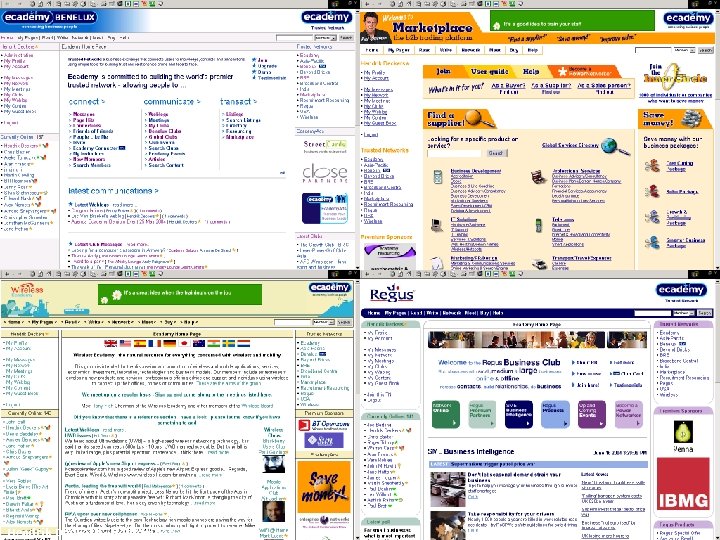Open search type dropdown in Wireless Ecademy window
The image size is (720, 540).
point(324,322)
